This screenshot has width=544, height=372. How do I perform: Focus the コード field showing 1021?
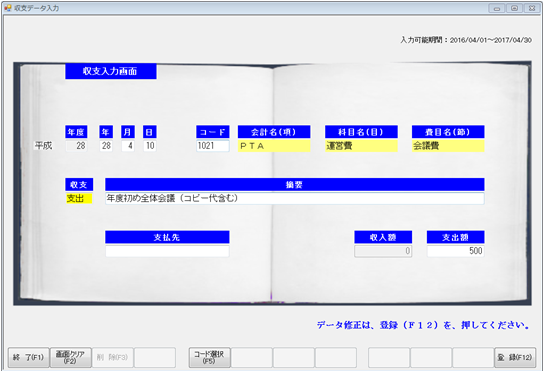pos(213,146)
